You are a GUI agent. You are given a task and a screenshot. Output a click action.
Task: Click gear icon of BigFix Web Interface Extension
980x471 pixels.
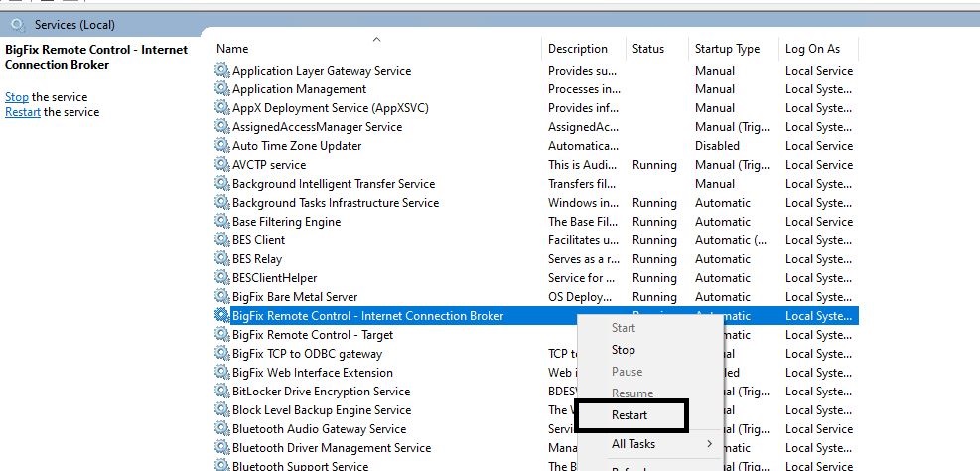[221, 373]
